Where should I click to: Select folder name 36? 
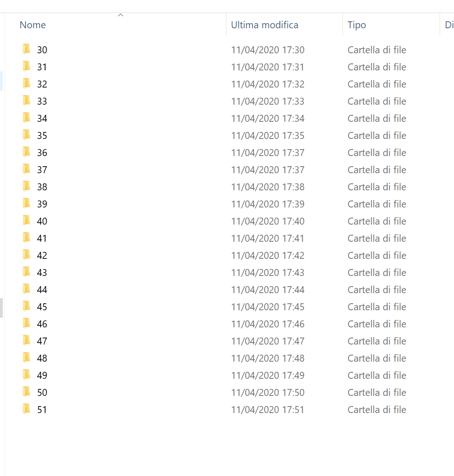(42, 152)
